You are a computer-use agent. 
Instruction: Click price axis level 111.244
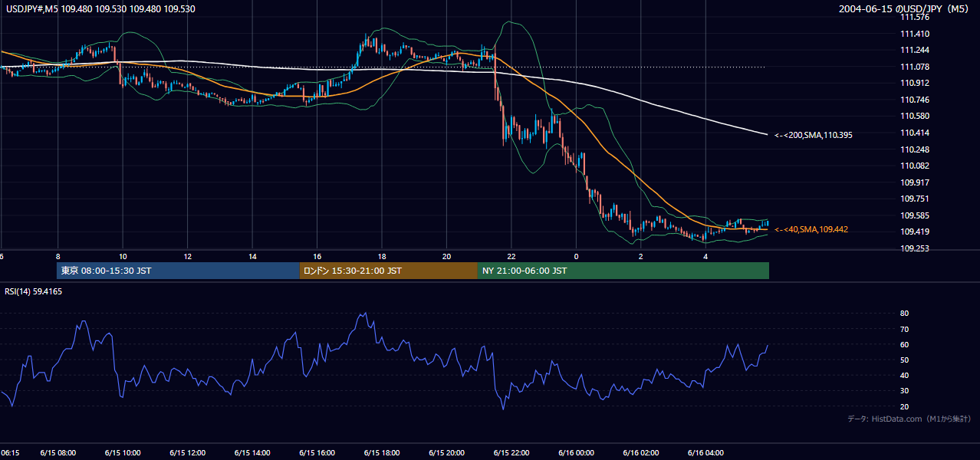(915, 51)
